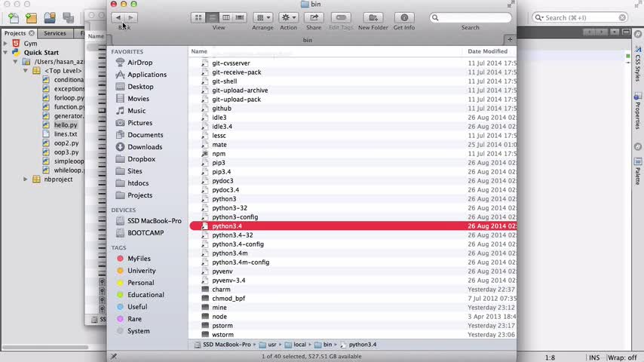Go forward with Finder's forward arrow

[131, 17]
